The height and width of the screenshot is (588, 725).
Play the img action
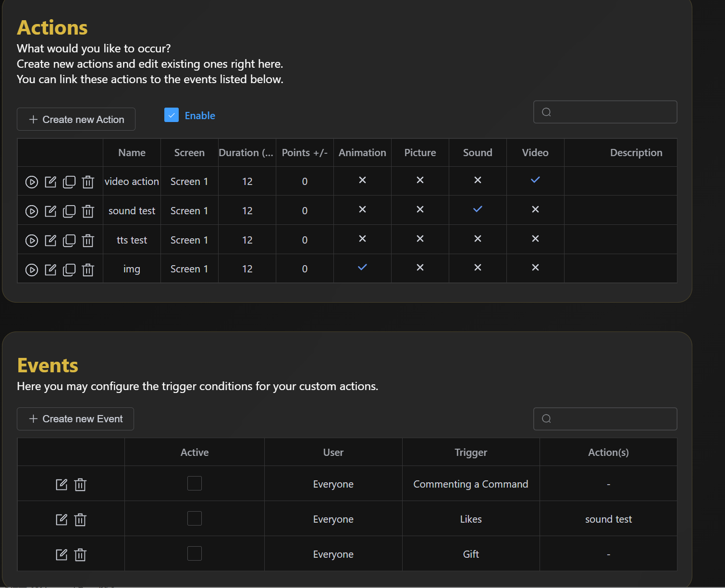[x=32, y=270]
